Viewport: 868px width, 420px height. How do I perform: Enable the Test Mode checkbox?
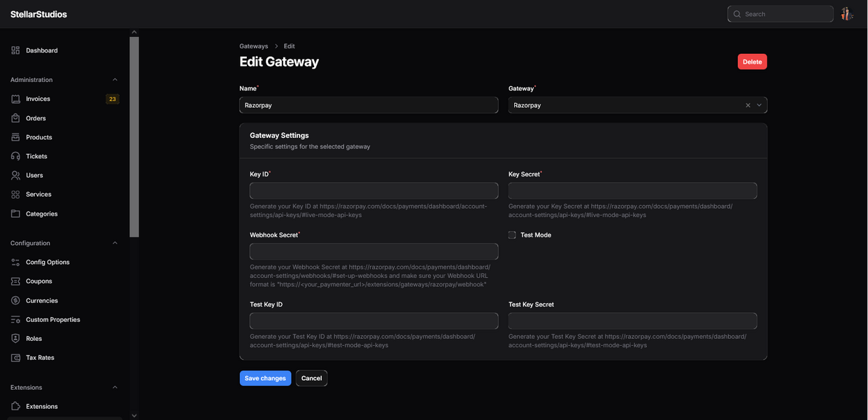[x=512, y=235]
